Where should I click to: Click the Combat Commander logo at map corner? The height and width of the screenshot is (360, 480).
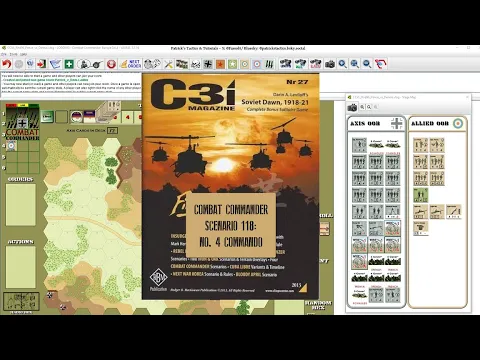pyautogui.click(x=22, y=123)
